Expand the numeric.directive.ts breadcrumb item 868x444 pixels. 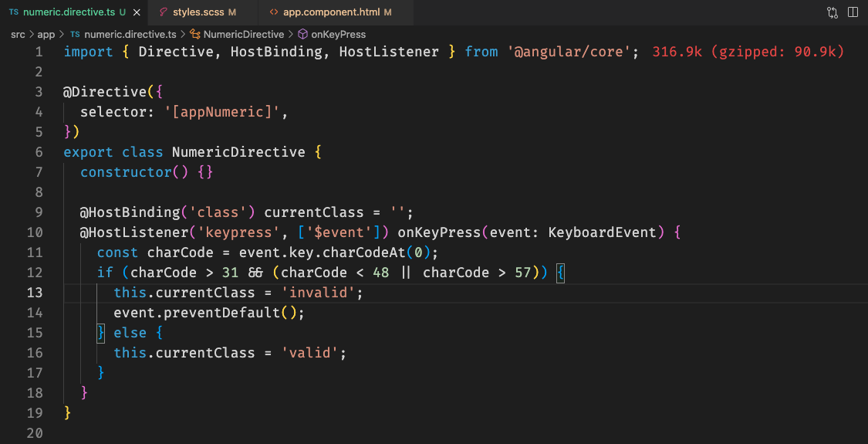click(130, 35)
